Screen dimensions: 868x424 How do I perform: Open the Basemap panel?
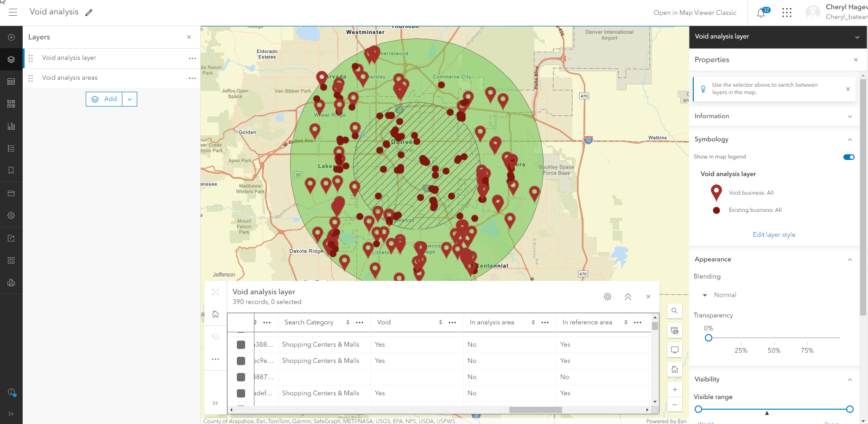coord(11,103)
